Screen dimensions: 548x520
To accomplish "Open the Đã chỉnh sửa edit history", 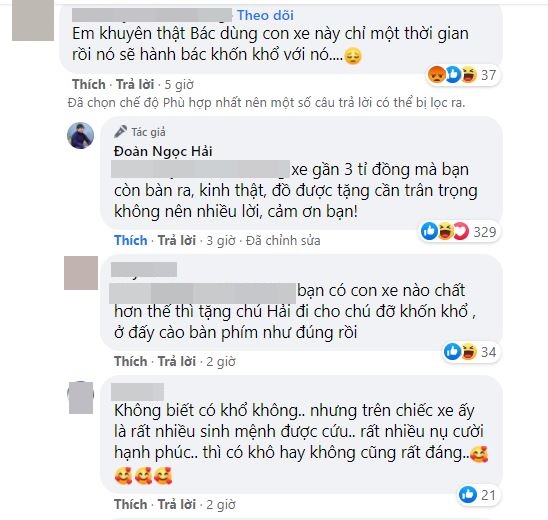I will [283, 240].
